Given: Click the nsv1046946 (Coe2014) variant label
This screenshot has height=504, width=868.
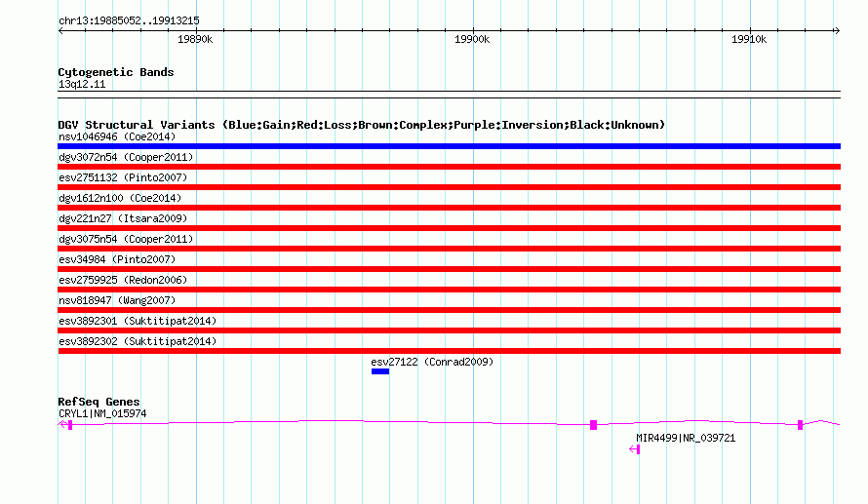Looking at the screenshot, I should click(x=117, y=136).
